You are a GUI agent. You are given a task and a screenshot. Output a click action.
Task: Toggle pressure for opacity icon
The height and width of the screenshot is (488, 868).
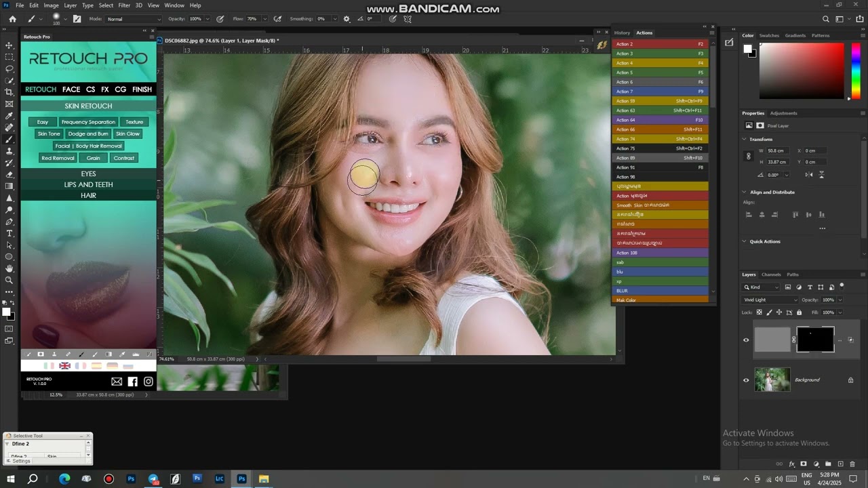[x=220, y=19]
